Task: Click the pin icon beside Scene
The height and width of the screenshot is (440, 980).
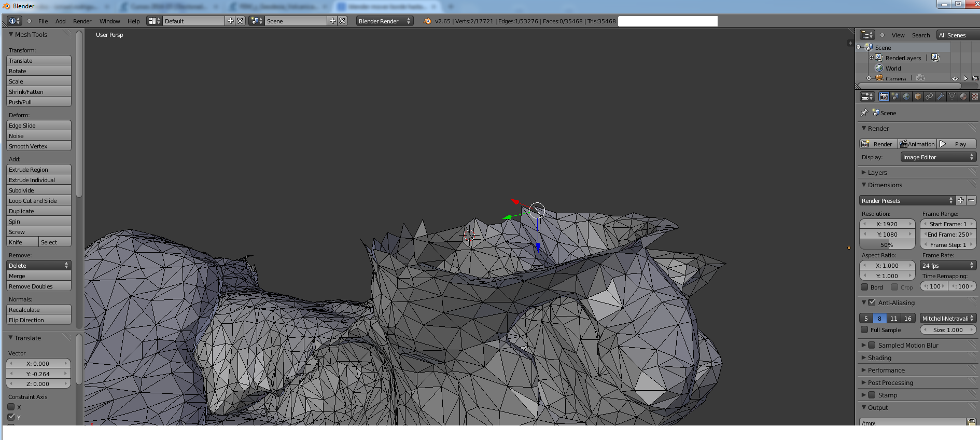Action: tap(864, 113)
